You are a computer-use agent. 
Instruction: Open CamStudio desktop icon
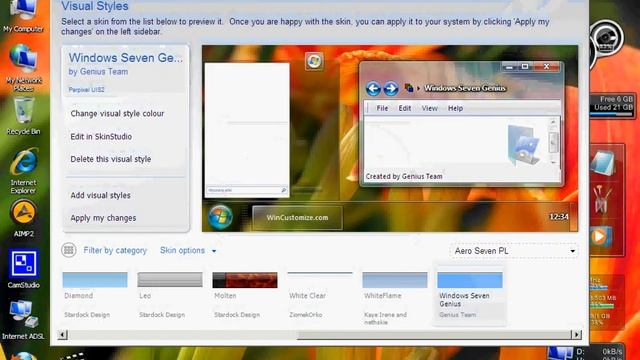coord(23,269)
